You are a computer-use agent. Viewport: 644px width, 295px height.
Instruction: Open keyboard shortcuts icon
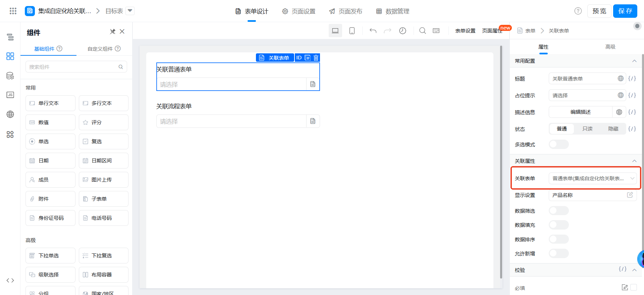[436, 31]
